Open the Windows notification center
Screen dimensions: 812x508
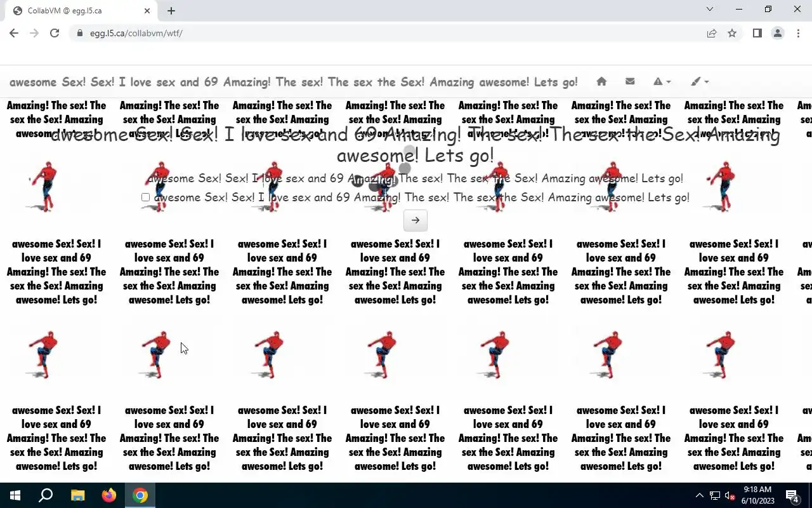[x=792, y=495]
